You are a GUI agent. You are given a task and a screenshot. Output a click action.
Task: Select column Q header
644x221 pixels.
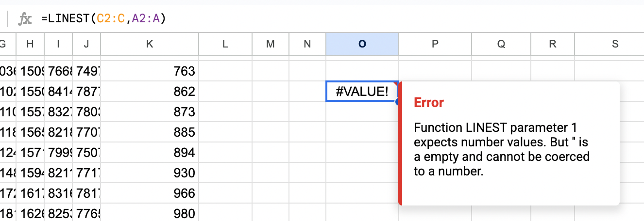501,44
